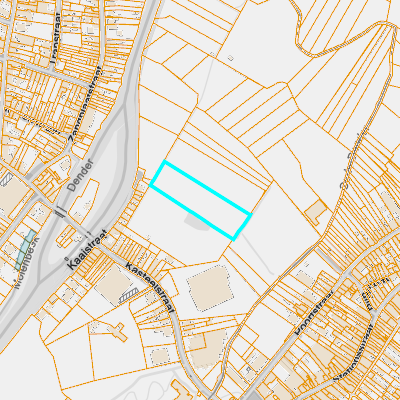Select the cross-shaped building footprint
Image resolution: width=400 pixels, height=400 pixels.
point(118,332)
